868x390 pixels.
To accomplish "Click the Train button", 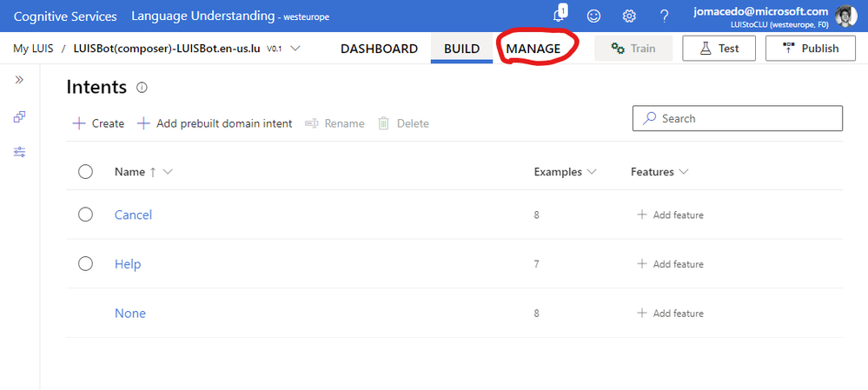I will pyautogui.click(x=633, y=48).
